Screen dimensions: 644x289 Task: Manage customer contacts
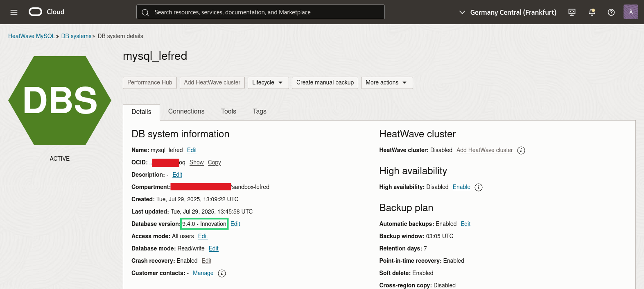point(203,273)
